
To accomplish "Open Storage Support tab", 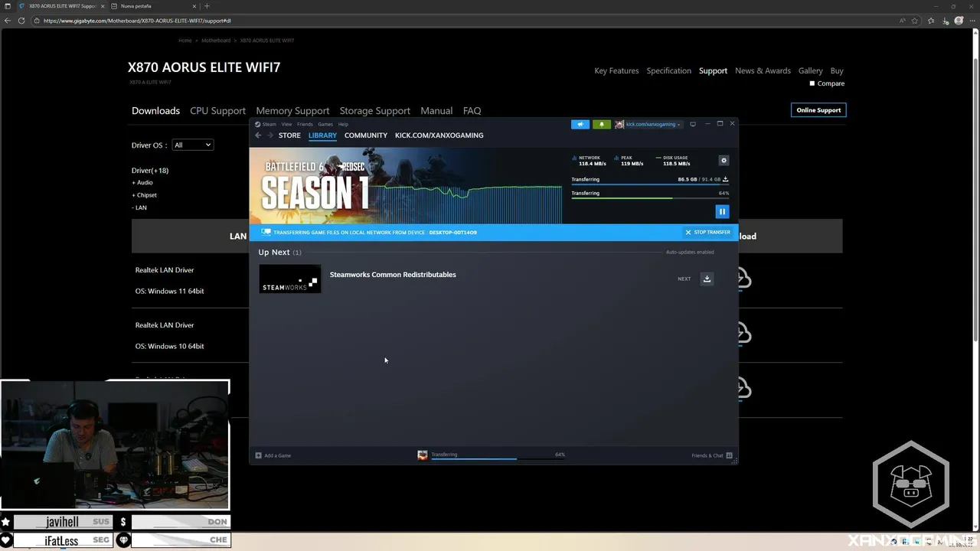I will (375, 111).
